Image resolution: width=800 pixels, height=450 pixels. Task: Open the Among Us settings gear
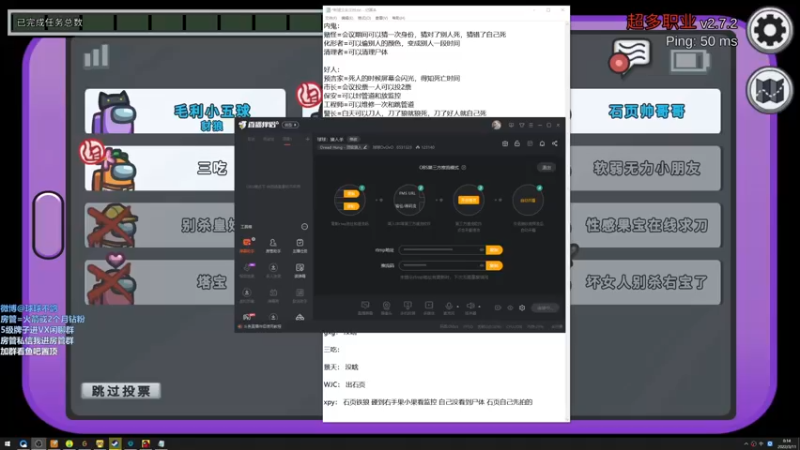click(769, 31)
